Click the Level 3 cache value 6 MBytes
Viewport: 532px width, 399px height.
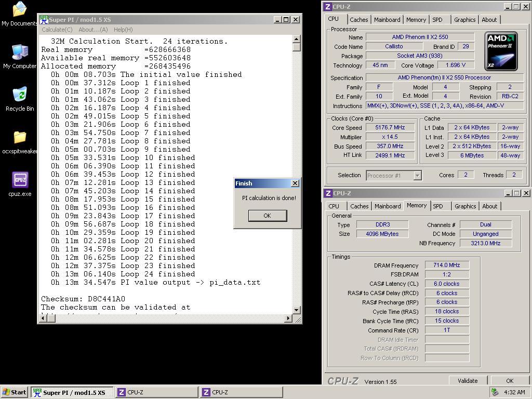[472, 155]
